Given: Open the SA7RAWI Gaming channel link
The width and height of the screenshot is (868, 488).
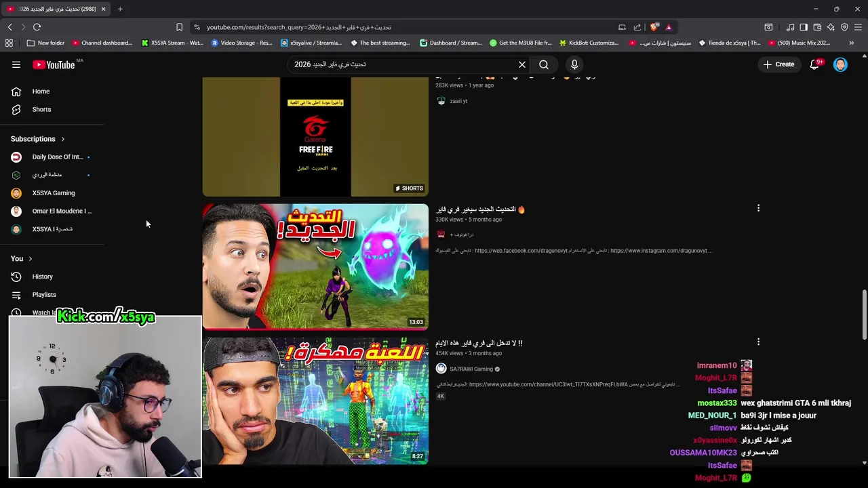Looking at the screenshot, I should [471, 369].
